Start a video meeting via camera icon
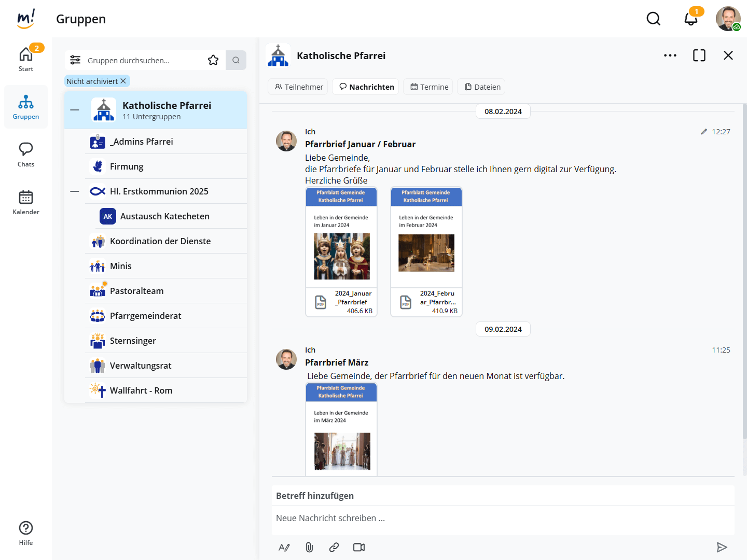The width and height of the screenshot is (747, 560). point(359,547)
